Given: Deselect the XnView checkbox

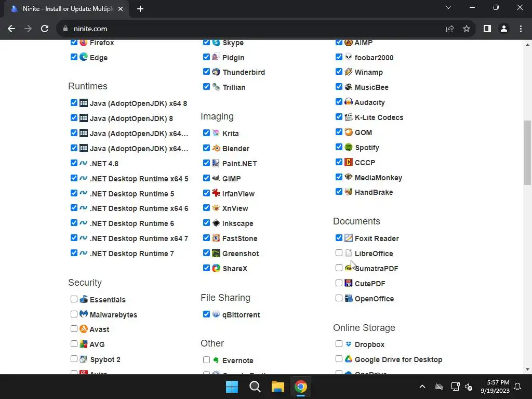Looking at the screenshot, I should (206, 208).
